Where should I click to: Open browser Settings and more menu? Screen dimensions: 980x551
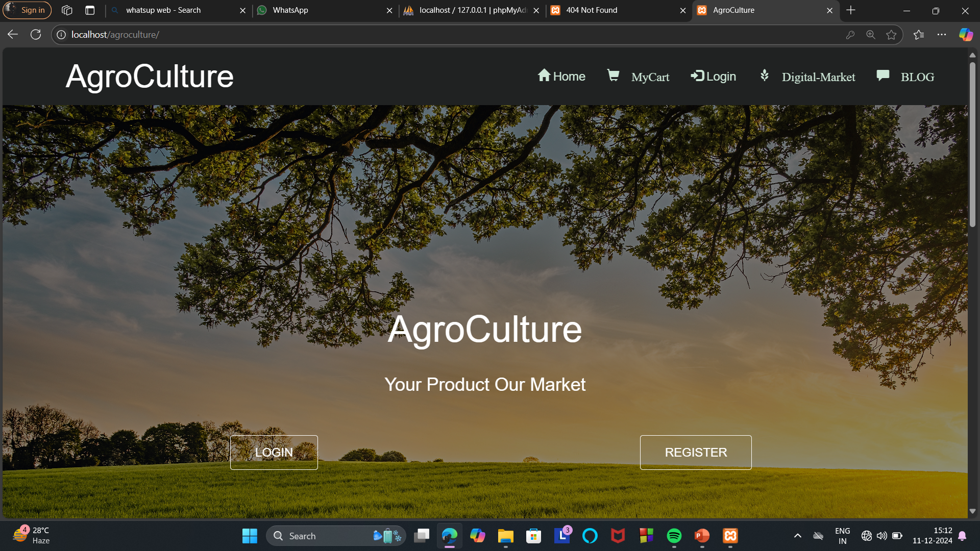point(942,35)
